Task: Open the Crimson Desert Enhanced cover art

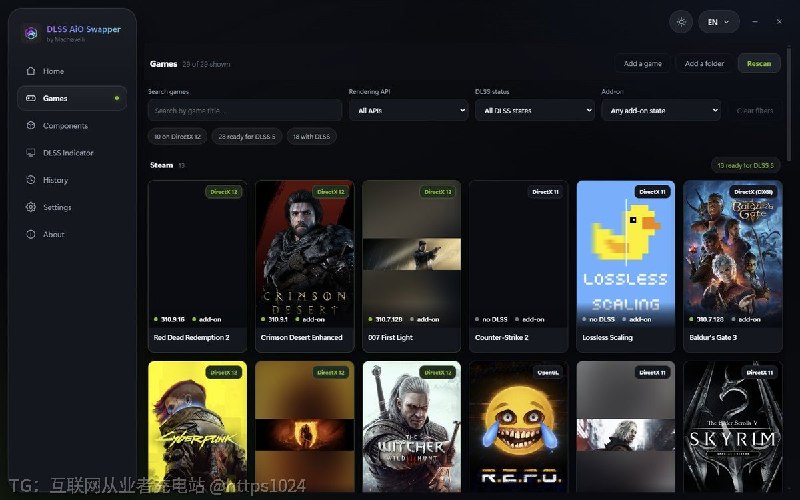Action: 305,254
